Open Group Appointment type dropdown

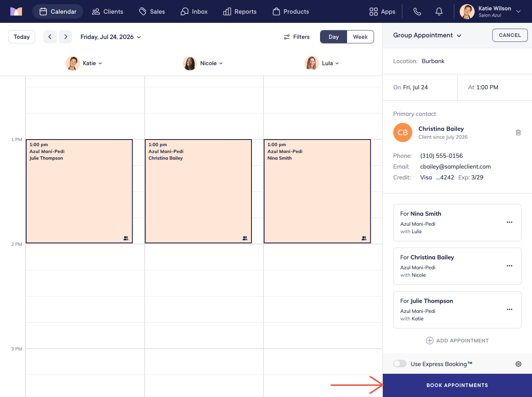[427, 35]
